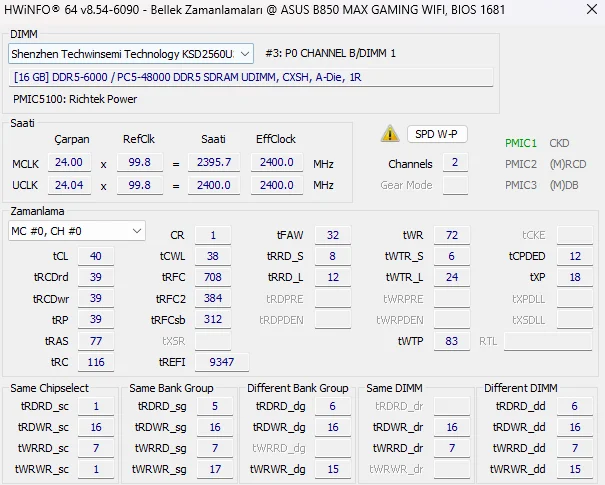Click the tCWL value 38
Image resolution: width=605 pixels, height=485 pixels.
[x=213, y=256]
